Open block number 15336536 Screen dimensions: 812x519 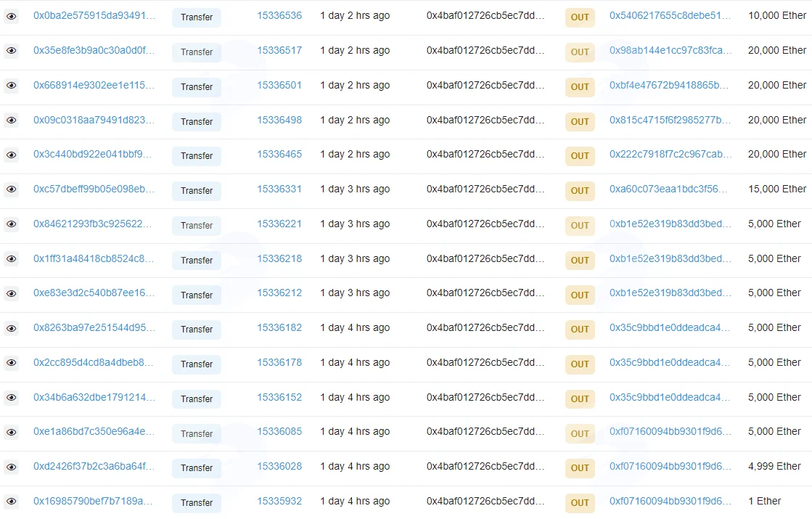pos(279,15)
